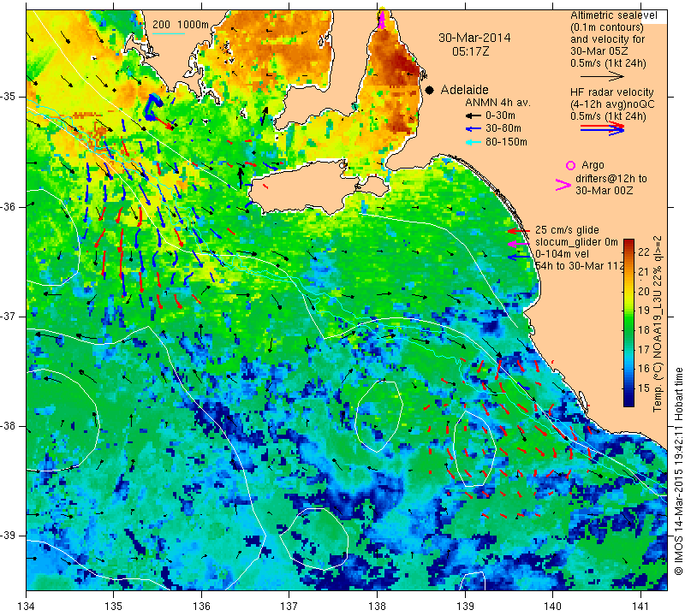Viewport: 685px width, 616px height.
Task: Click the magenta slocum_glider legend arrow
Action: point(519,243)
